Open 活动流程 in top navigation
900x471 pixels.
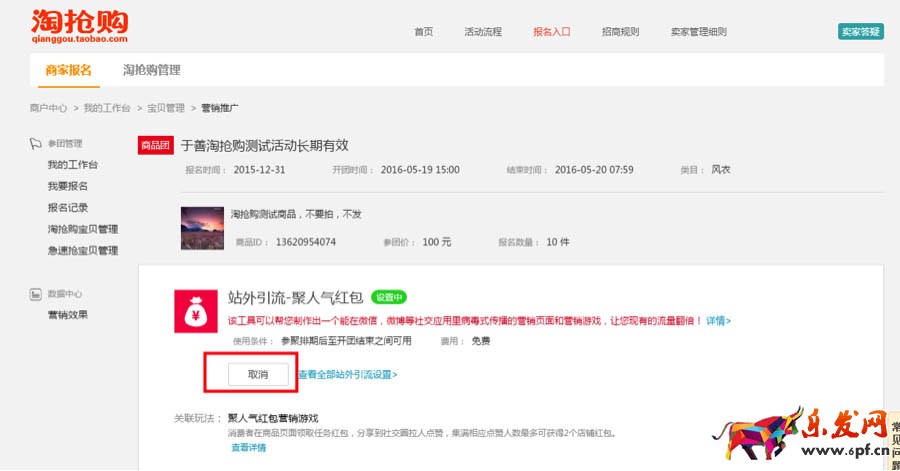(x=483, y=32)
